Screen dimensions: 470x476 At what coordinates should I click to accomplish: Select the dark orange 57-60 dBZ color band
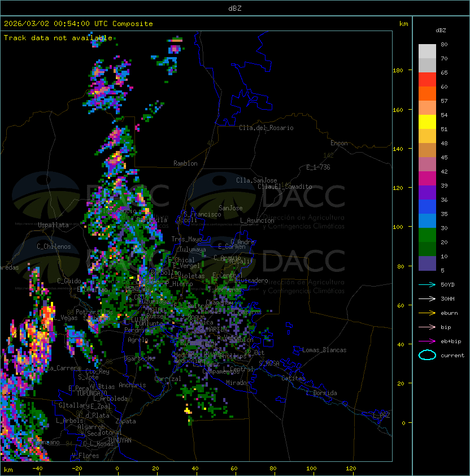coord(427,93)
